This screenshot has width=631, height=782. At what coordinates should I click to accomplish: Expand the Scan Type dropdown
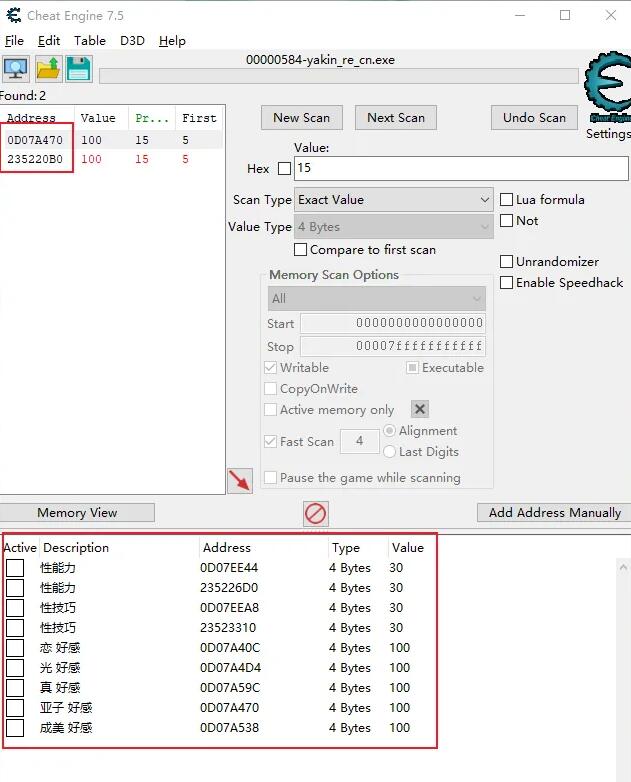coord(394,200)
